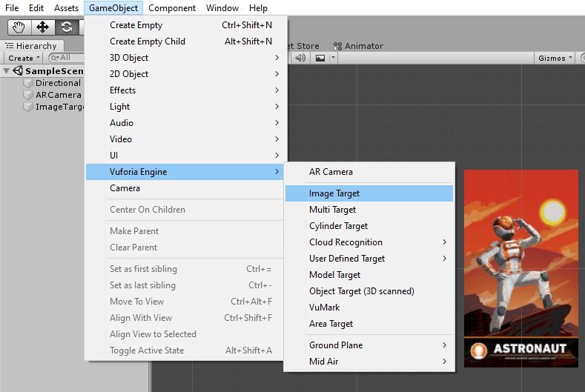Open the effects dropdown arrow beside image icon
This screenshot has width=585, height=392.
coord(333,58)
